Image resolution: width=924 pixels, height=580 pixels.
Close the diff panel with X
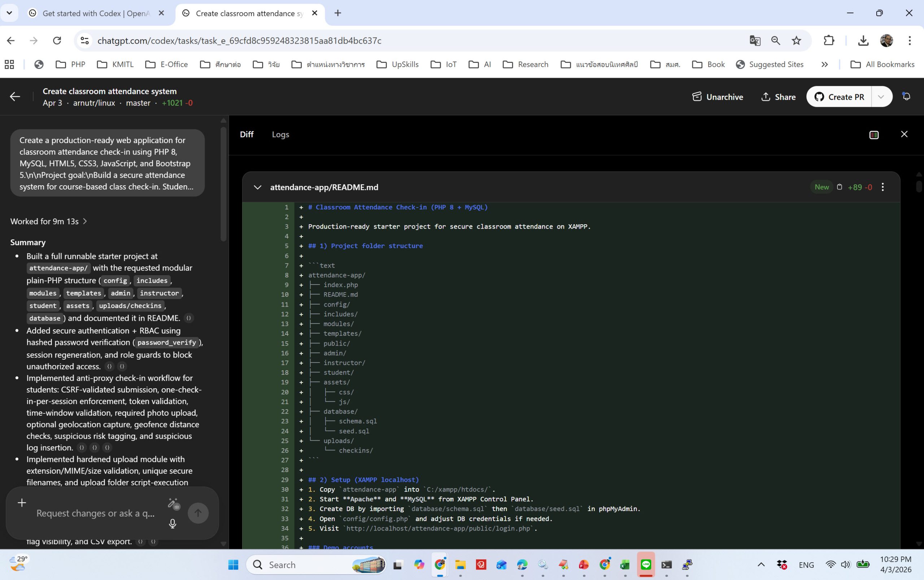(904, 134)
